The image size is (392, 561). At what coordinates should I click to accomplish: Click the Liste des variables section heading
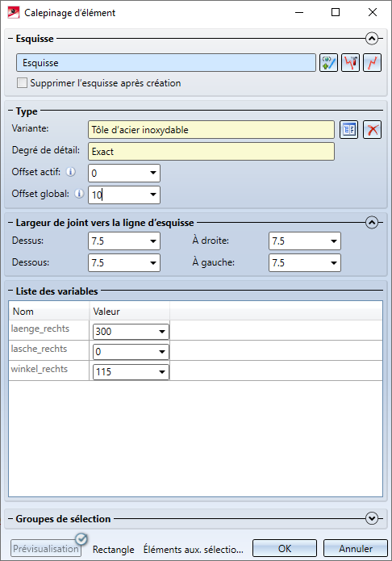(56, 291)
